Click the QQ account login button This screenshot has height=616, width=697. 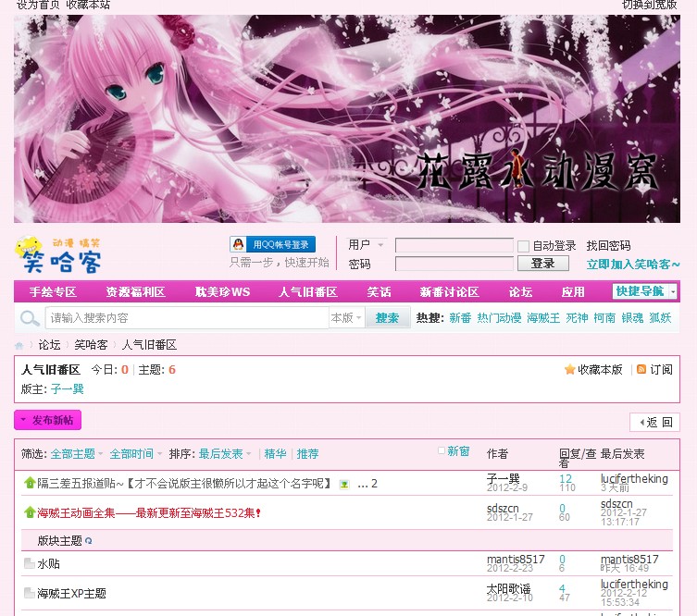pos(272,244)
